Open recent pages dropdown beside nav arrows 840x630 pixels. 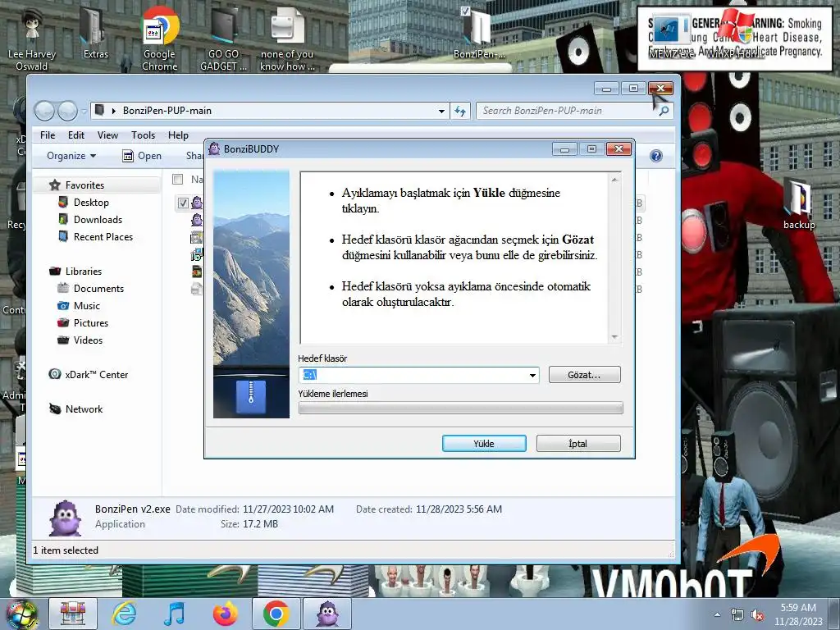[x=84, y=112]
